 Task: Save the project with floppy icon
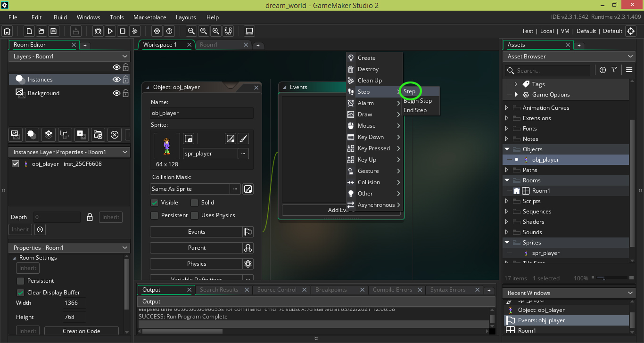(54, 31)
